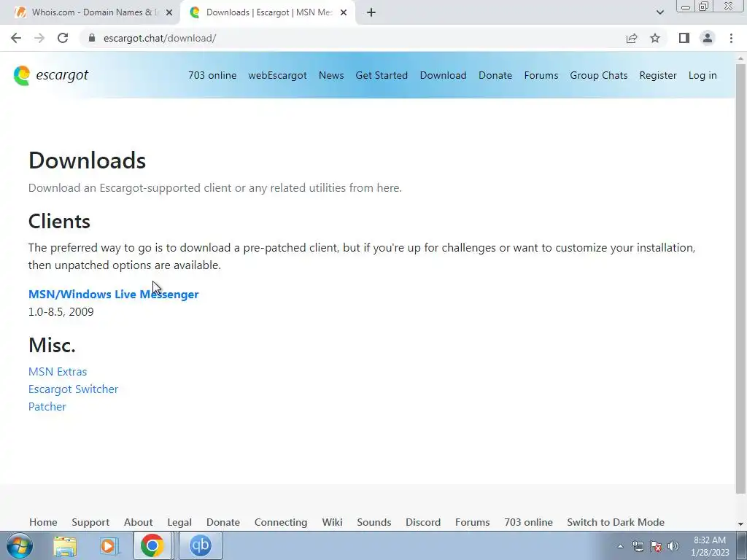This screenshot has width=747, height=560.
Task: Open Forums in the top navigation
Action: [x=541, y=75]
